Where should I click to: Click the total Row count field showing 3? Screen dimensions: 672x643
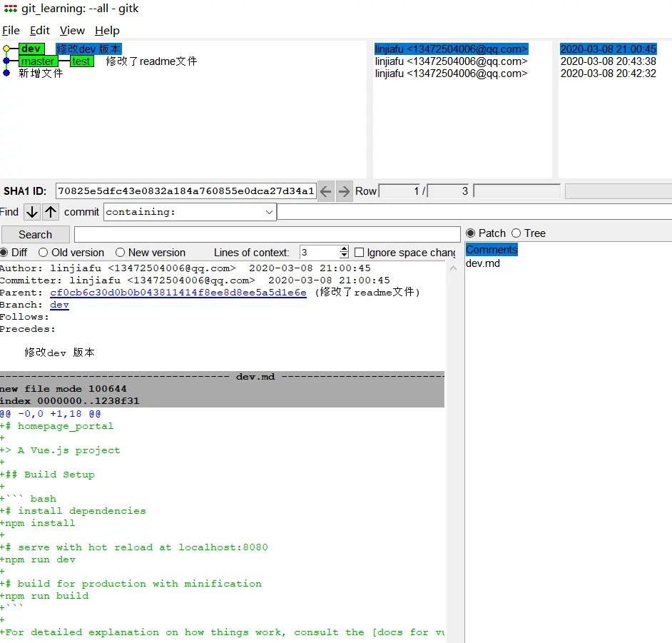click(449, 191)
